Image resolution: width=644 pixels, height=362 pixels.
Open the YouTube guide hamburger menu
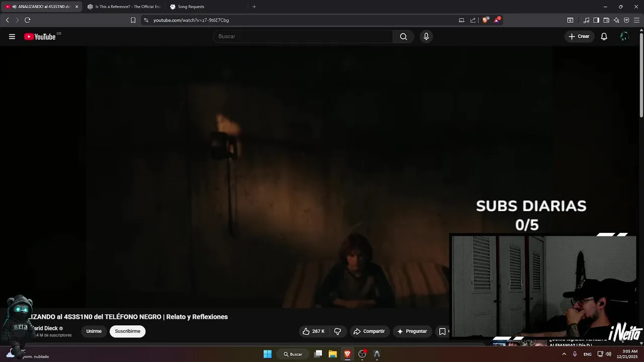(x=12, y=37)
